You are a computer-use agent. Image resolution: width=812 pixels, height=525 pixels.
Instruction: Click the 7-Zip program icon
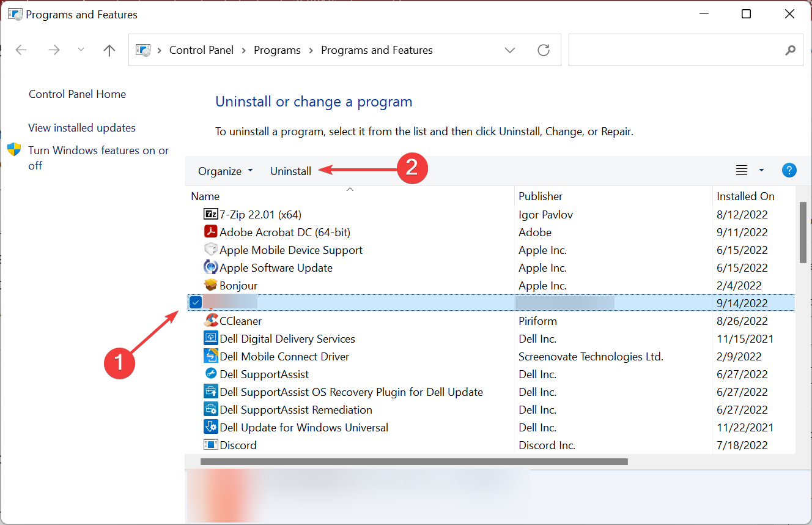(211, 214)
